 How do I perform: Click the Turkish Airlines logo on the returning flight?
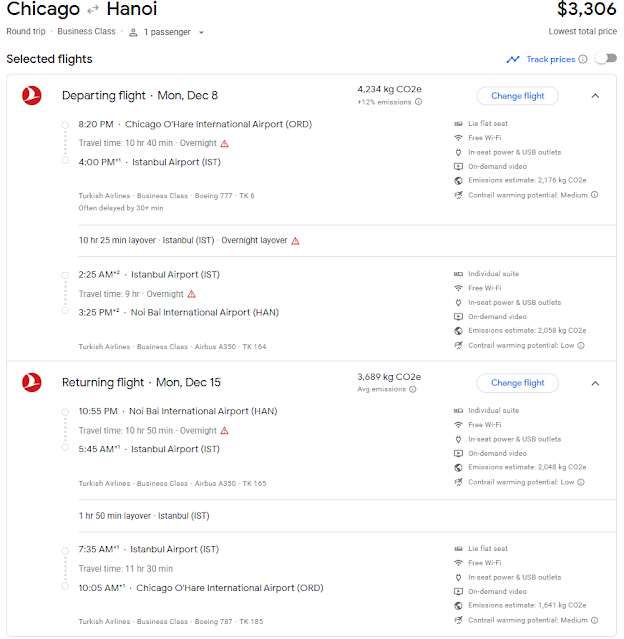point(32,383)
